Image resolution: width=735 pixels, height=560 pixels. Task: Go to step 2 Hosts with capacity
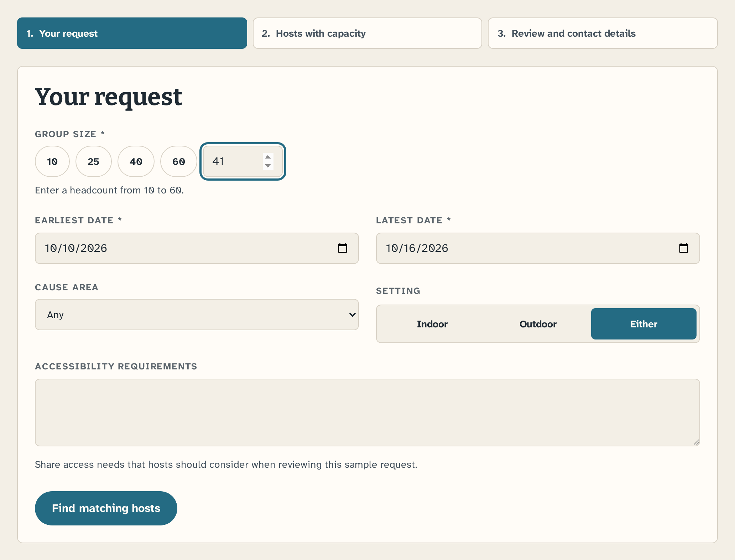[x=367, y=33]
